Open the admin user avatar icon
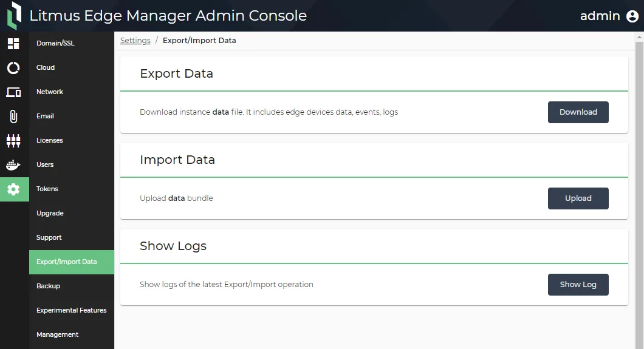644x349 pixels. tap(632, 16)
